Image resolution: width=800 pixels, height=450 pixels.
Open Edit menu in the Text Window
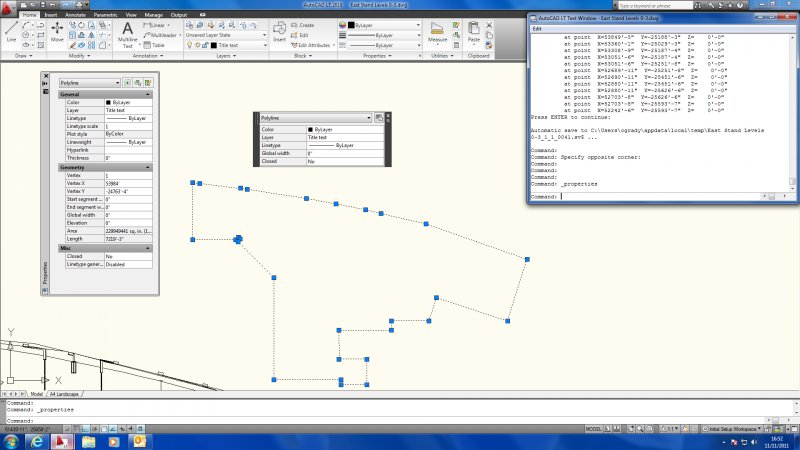pos(537,29)
